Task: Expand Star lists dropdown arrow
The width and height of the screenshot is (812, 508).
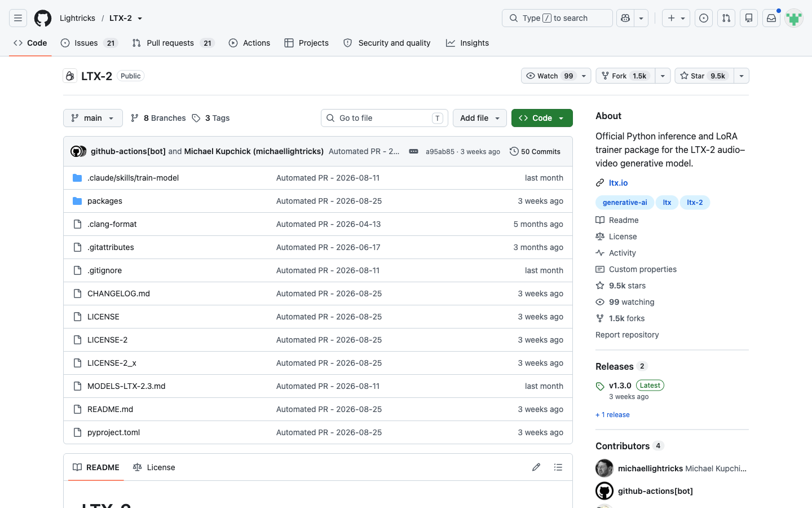Action: click(742, 76)
